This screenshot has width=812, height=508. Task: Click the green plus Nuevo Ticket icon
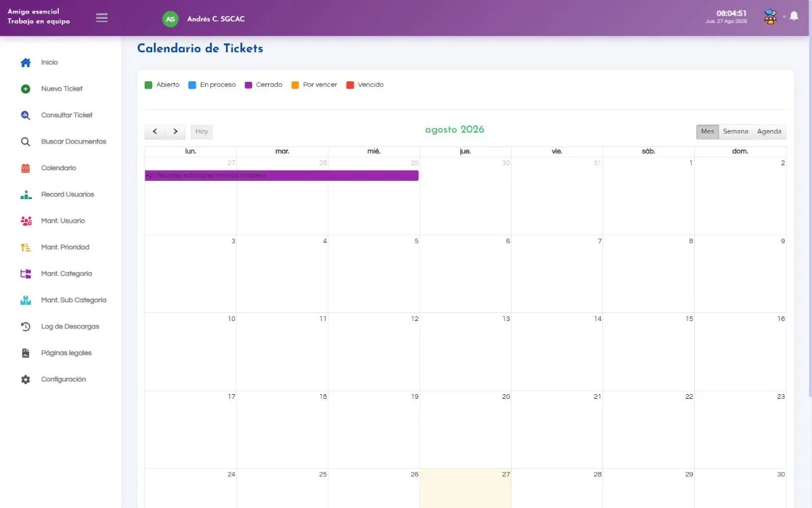pos(26,89)
